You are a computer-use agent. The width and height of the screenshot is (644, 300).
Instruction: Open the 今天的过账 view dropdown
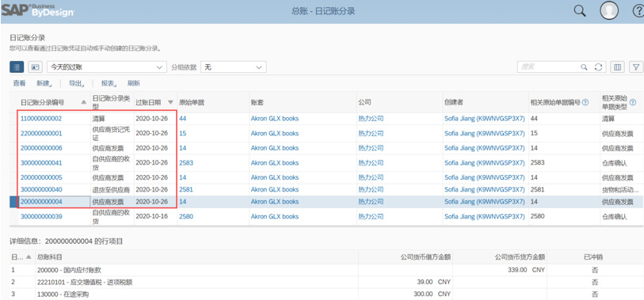[x=107, y=67]
